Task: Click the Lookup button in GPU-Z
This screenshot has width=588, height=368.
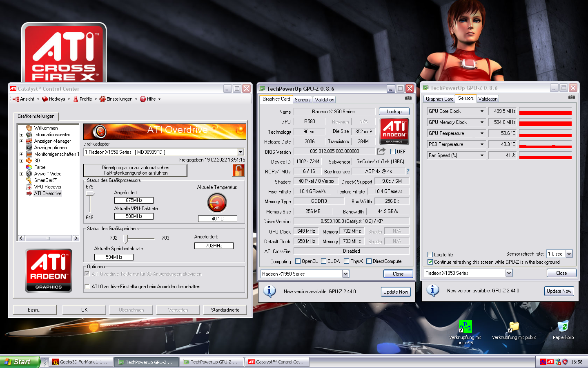Action: (394, 111)
